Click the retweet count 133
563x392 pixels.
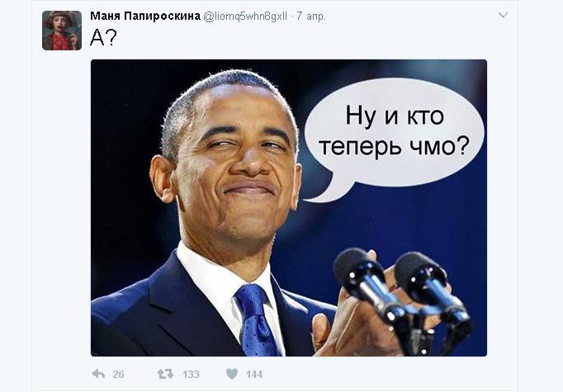(x=191, y=375)
